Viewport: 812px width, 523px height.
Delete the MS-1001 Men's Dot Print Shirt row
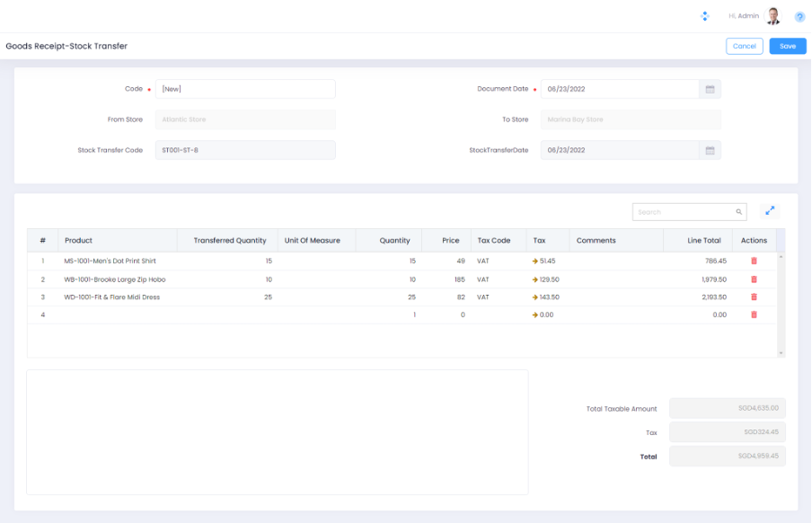tap(754, 261)
